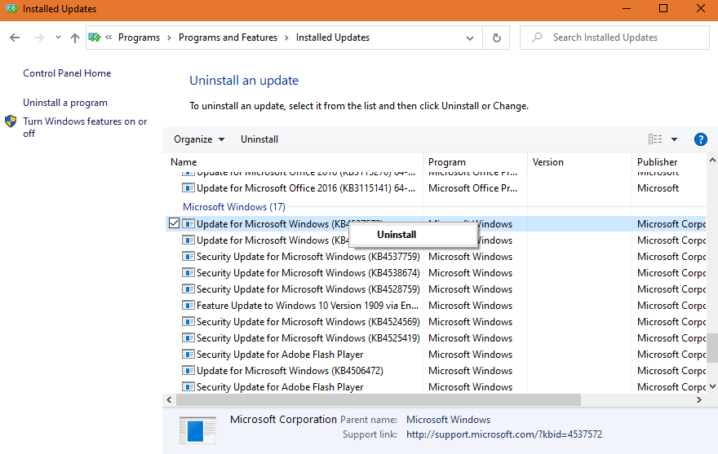The height and width of the screenshot is (454, 718).
Task: Click the Search Installed Updates field
Action: click(x=615, y=38)
